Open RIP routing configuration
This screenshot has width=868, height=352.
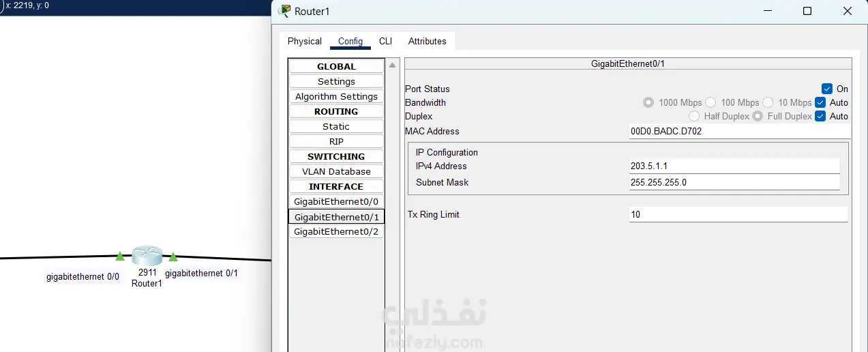tap(336, 141)
